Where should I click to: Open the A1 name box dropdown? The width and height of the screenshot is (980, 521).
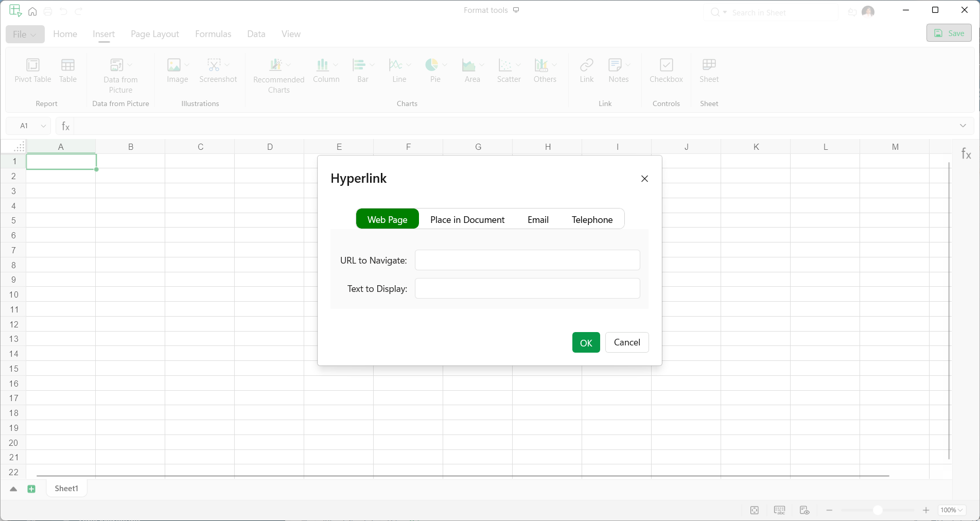pyautogui.click(x=44, y=126)
